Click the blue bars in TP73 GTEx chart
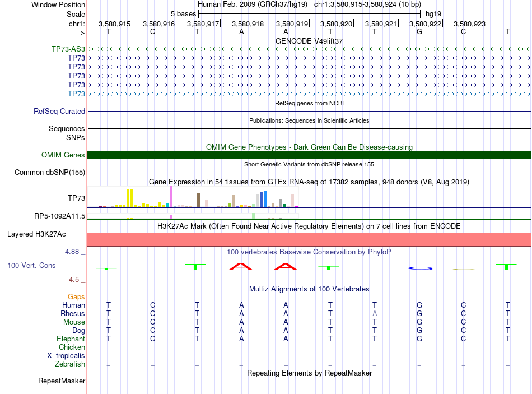This screenshot has height=394, width=532. [x=263, y=199]
